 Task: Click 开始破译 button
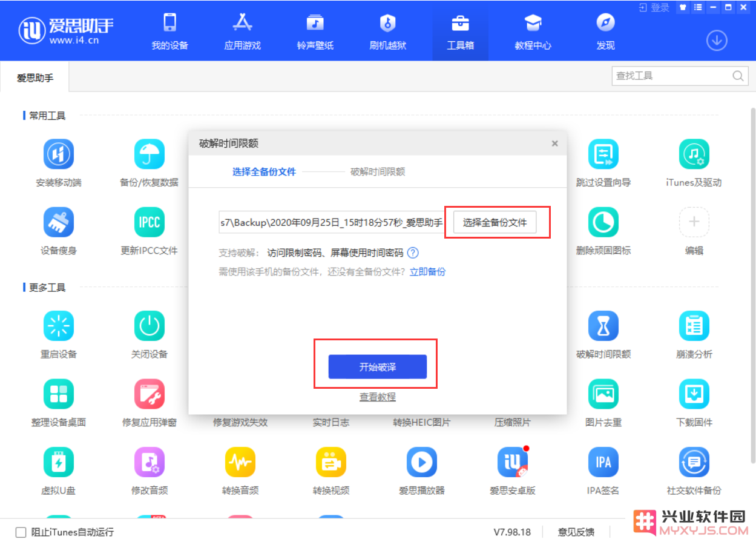pos(378,367)
